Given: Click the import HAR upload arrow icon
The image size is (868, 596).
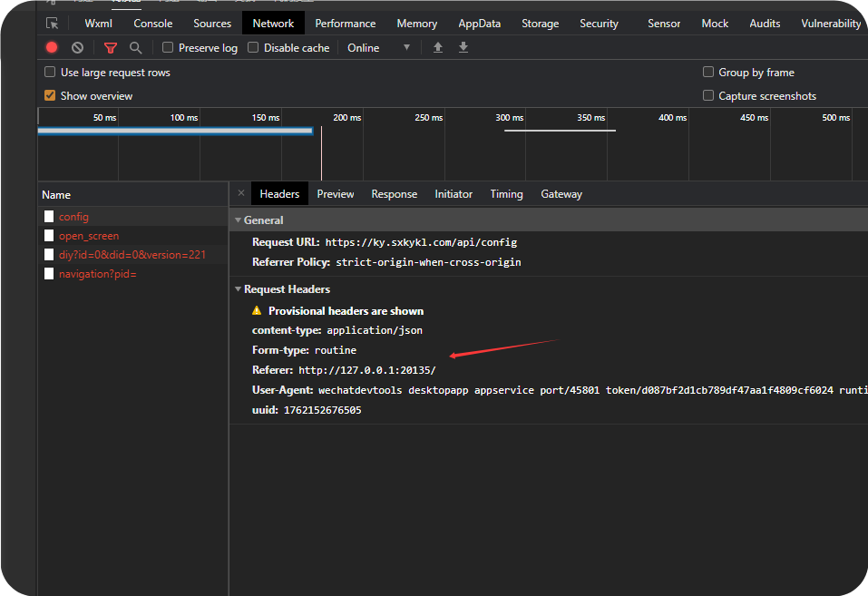Looking at the screenshot, I should tap(438, 47).
